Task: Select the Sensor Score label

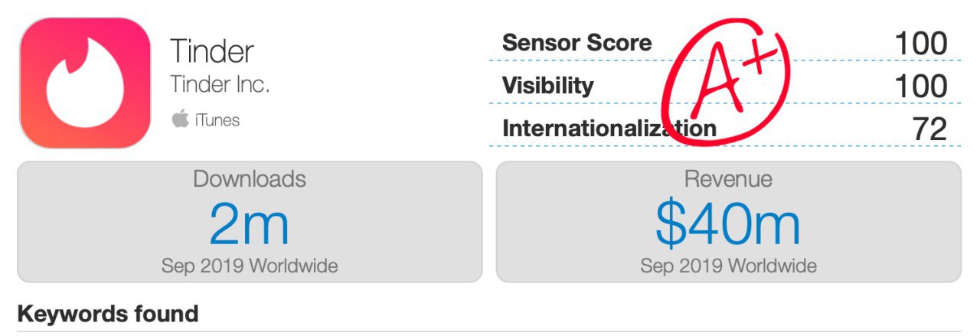Action: [x=577, y=43]
